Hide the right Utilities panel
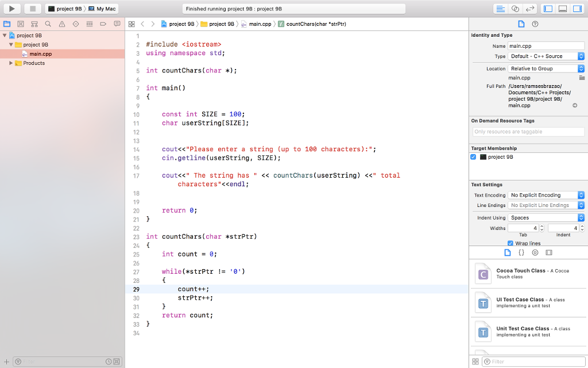Screen dimensions: 588x368 [x=577, y=9]
